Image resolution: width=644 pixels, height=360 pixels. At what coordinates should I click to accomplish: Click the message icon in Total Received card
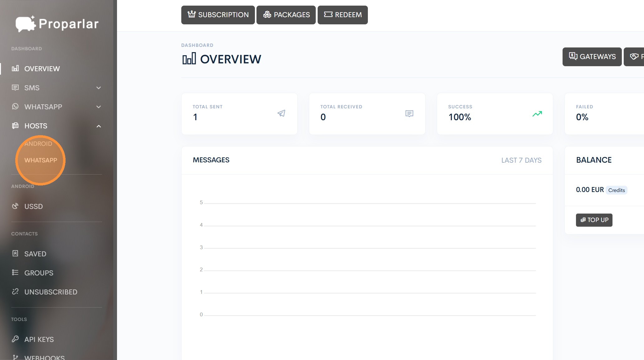(x=409, y=114)
